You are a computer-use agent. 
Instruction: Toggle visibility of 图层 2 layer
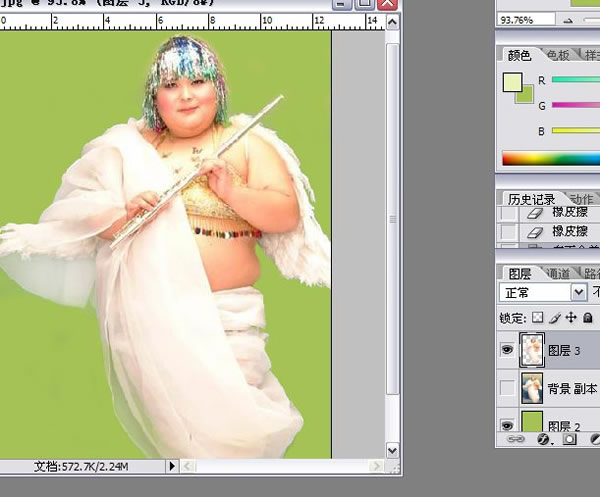coord(508,423)
